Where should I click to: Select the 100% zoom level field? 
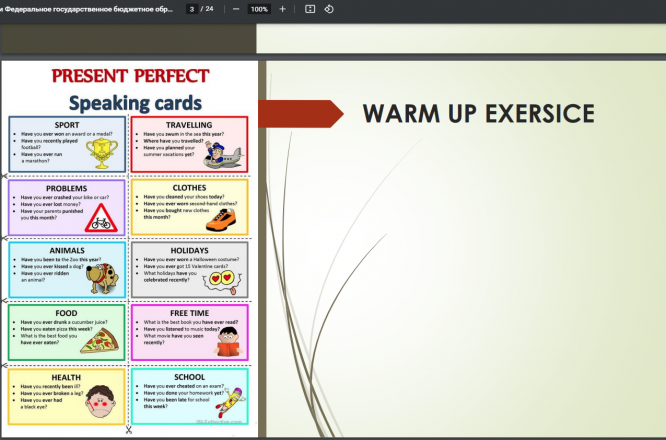click(x=259, y=9)
